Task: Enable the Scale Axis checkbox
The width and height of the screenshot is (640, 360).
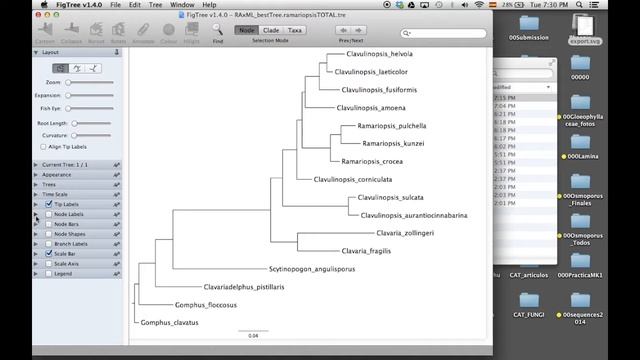Action: click(x=49, y=264)
